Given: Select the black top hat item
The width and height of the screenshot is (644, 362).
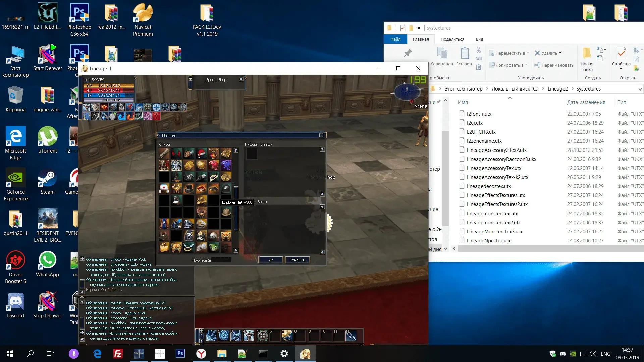Looking at the screenshot, I should pos(189,188).
